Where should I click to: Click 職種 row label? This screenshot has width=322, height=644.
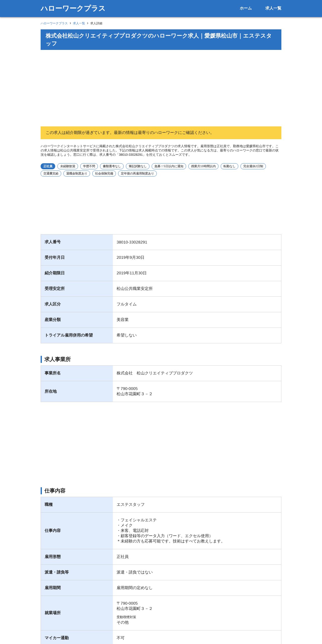(49, 505)
